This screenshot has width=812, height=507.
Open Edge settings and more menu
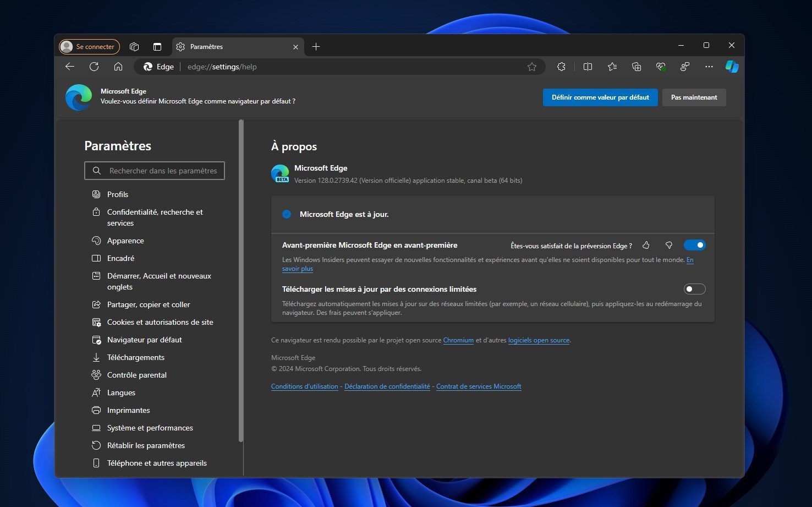tap(709, 66)
